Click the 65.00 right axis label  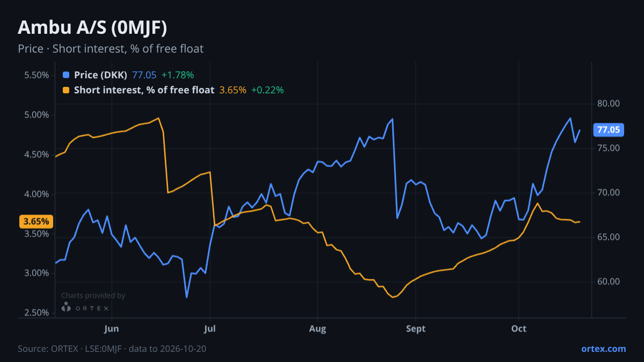tap(608, 237)
